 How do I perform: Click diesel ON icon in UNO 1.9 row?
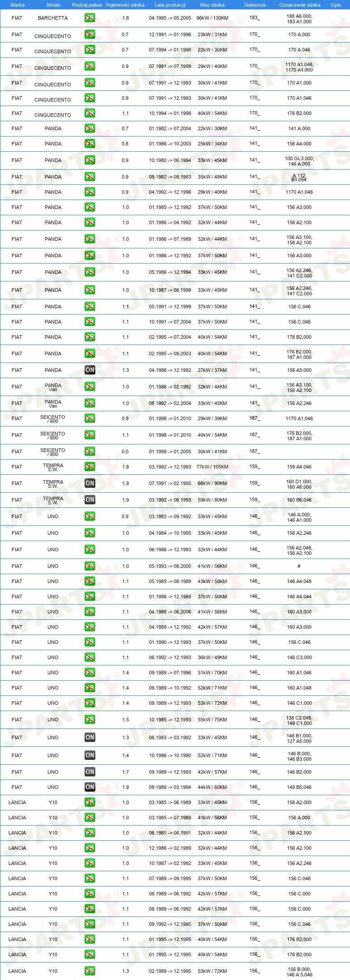pyautogui.click(x=90, y=787)
